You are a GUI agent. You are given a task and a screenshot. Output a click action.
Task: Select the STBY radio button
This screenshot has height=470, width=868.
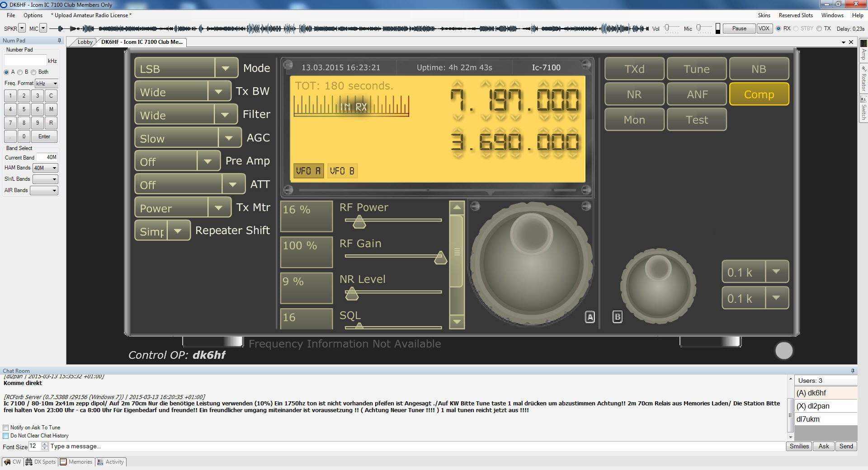[796, 28]
